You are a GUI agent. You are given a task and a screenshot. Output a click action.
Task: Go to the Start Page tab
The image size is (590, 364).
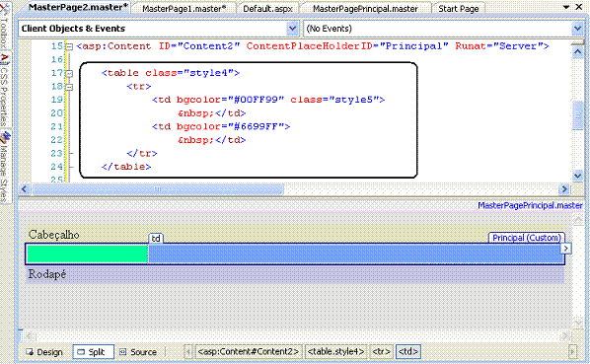459,8
